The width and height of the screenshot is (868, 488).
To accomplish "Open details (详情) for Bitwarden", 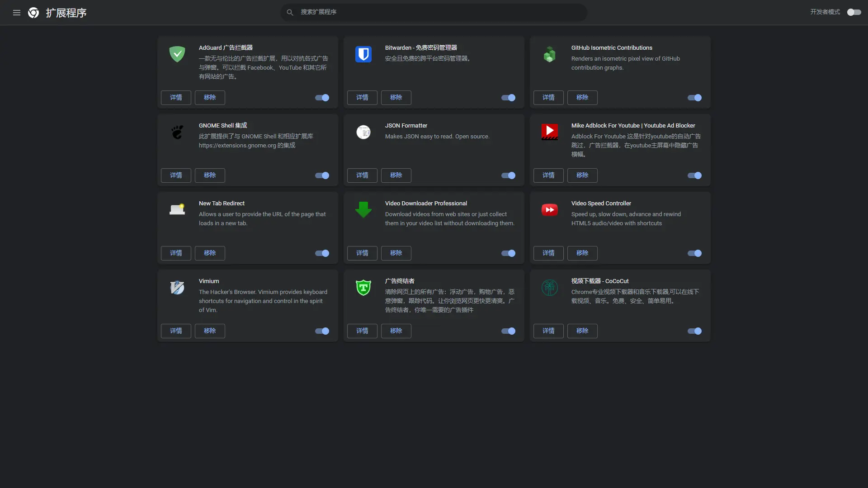I will (x=362, y=98).
